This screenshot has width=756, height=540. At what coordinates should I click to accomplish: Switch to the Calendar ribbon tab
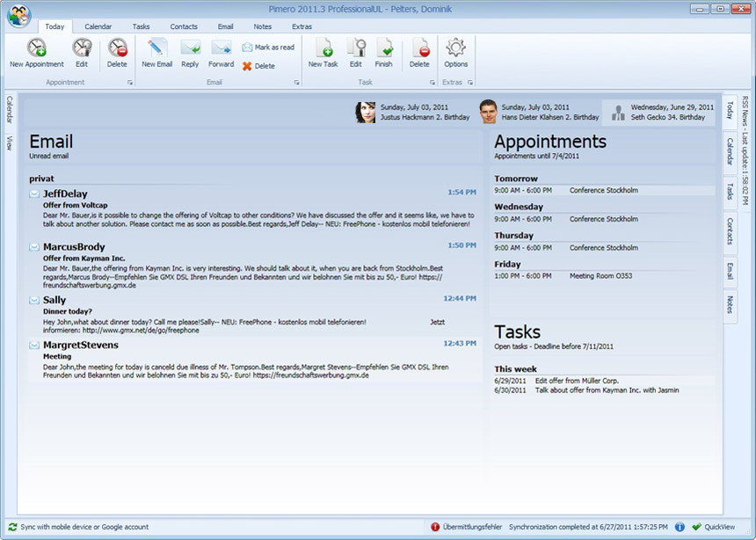(x=98, y=26)
